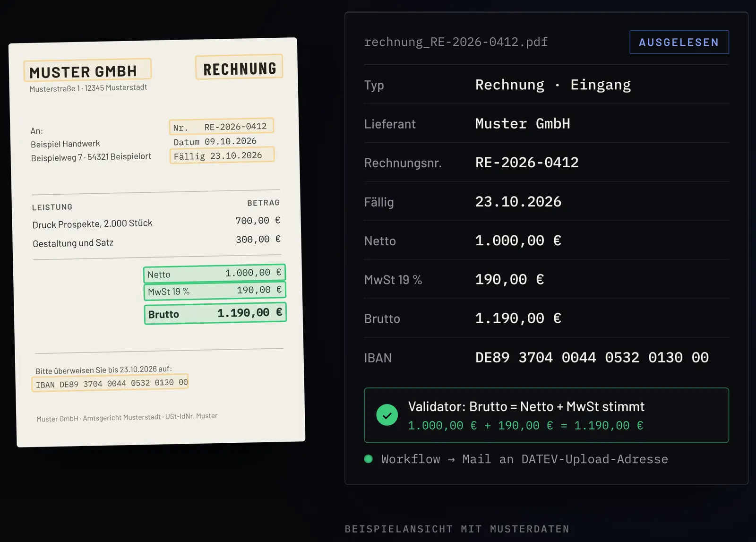The height and width of the screenshot is (542, 756).
Task: Click the amount '700,00 €' on the invoice
Action: click(x=258, y=221)
